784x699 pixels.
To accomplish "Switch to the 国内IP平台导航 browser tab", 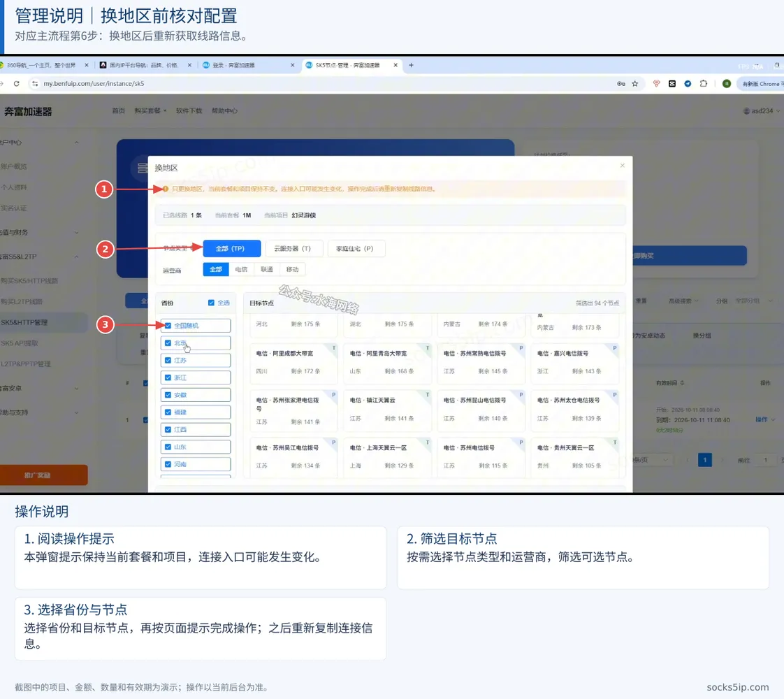I will click(145, 65).
